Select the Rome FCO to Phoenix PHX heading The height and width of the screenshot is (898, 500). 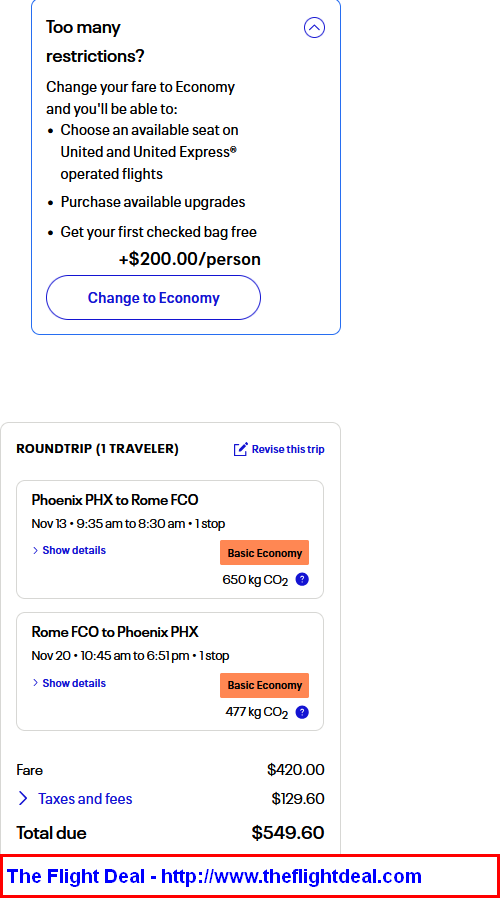point(115,632)
